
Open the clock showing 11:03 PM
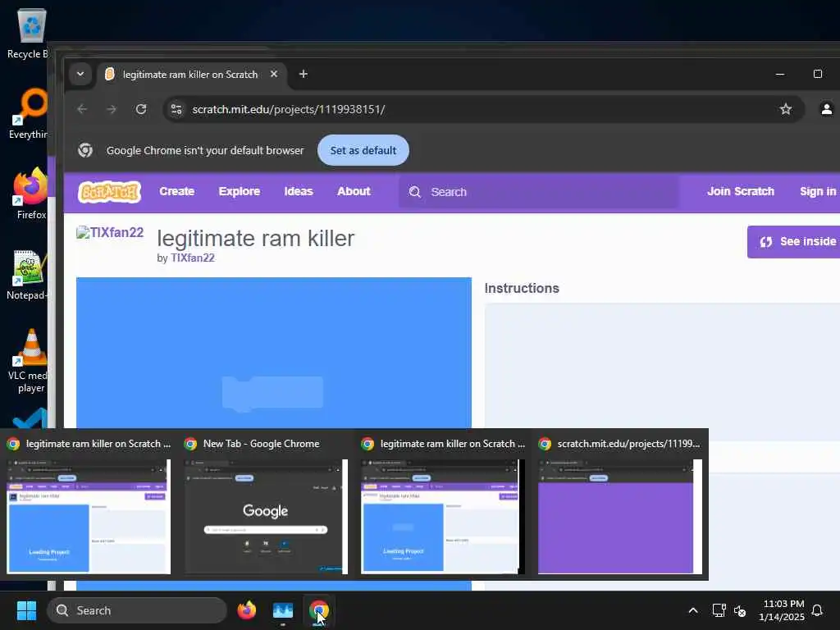782,610
